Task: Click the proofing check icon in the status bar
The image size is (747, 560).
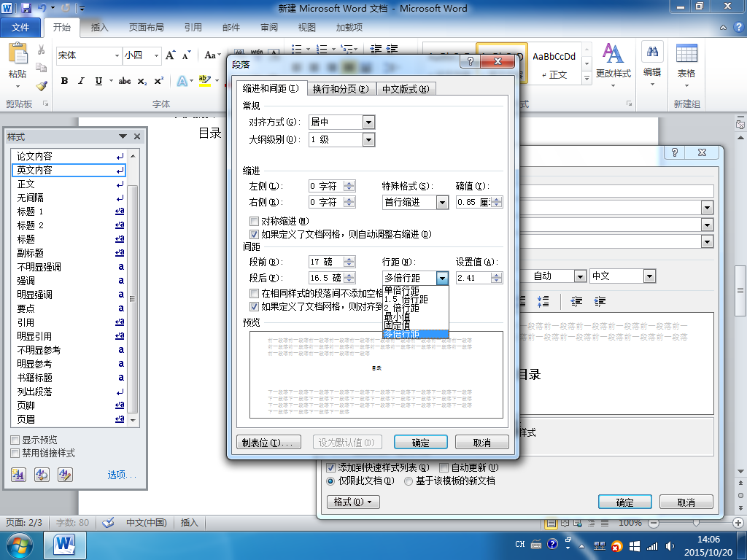Action: [x=108, y=522]
